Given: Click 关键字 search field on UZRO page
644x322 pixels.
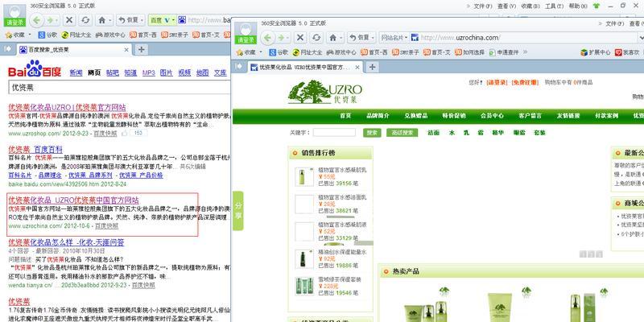Looking at the screenshot, I should pos(334,133).
